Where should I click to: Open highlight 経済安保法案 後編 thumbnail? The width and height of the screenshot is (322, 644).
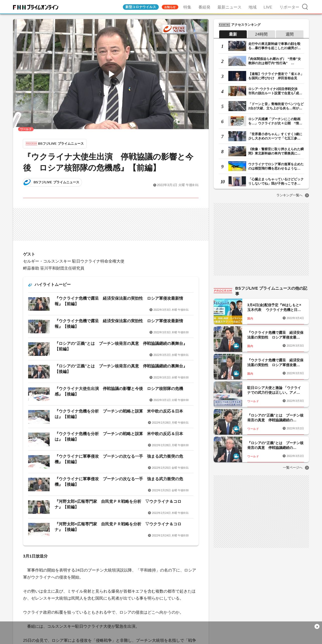(x=39, y=327)
